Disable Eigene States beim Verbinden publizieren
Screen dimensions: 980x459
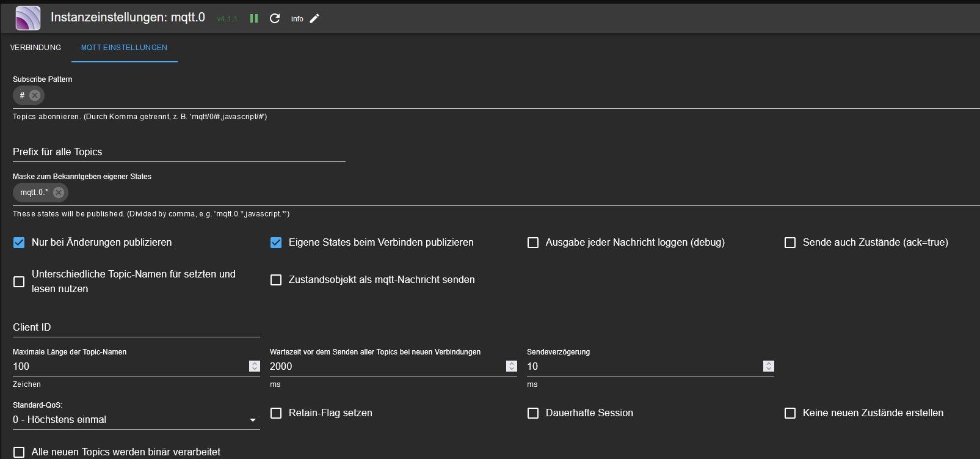click(x=276, y=243)
